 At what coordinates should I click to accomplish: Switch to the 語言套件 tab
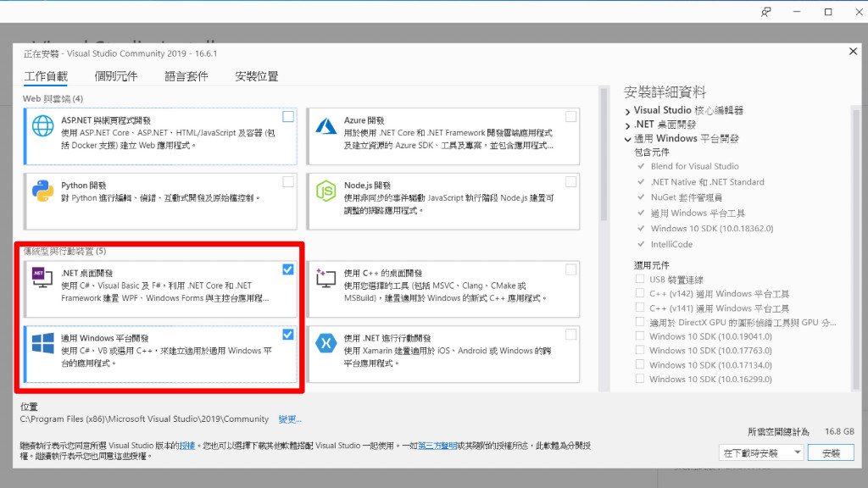[186, 76]
